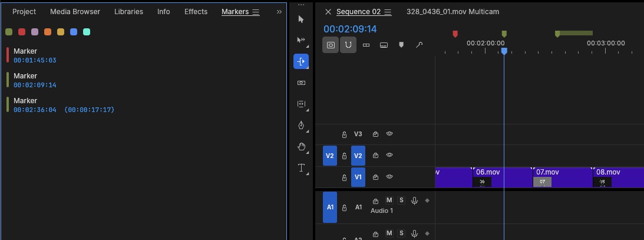
Task: Select the Slip tool
Action: tap(301, 104)
